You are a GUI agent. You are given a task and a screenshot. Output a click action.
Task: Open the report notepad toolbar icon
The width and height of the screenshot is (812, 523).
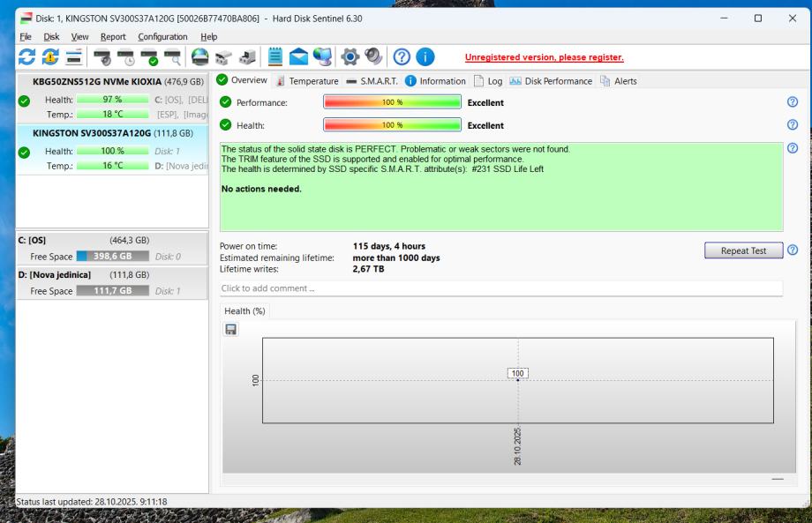[275, 58]
